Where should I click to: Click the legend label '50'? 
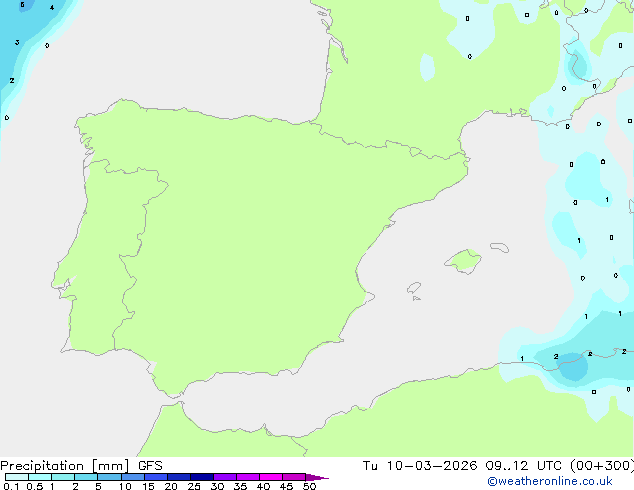click(309, 486)
